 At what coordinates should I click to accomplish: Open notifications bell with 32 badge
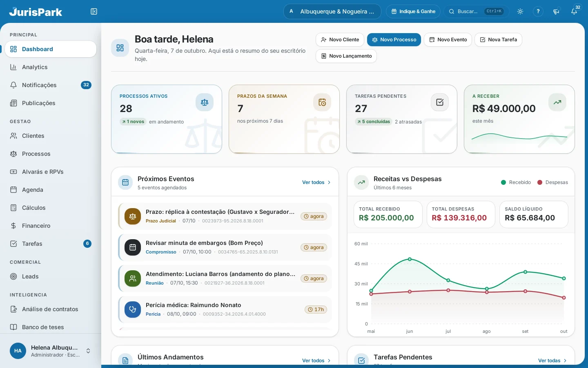[x=574, y=11]
